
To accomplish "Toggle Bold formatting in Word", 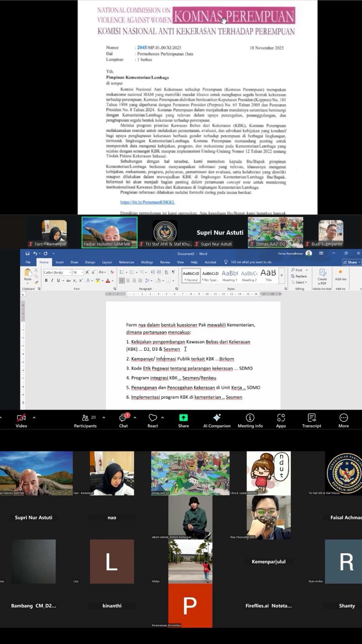I will (46, 281).
